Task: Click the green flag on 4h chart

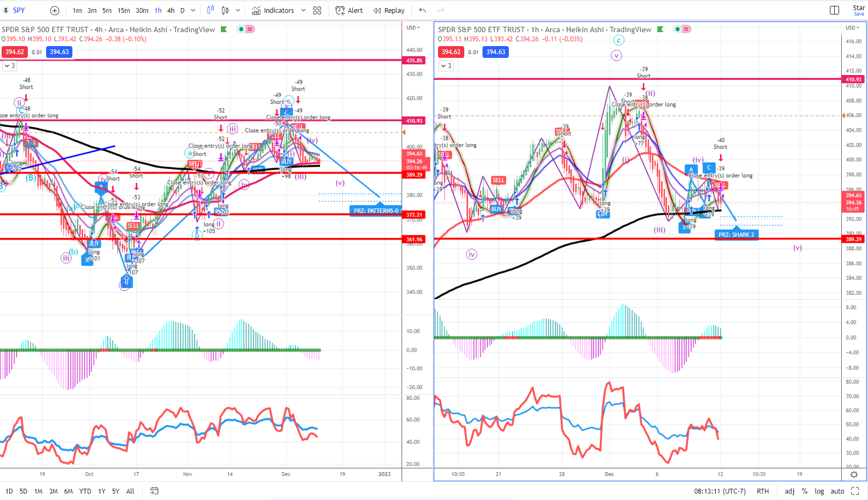Action: click(x=224, y=29)
